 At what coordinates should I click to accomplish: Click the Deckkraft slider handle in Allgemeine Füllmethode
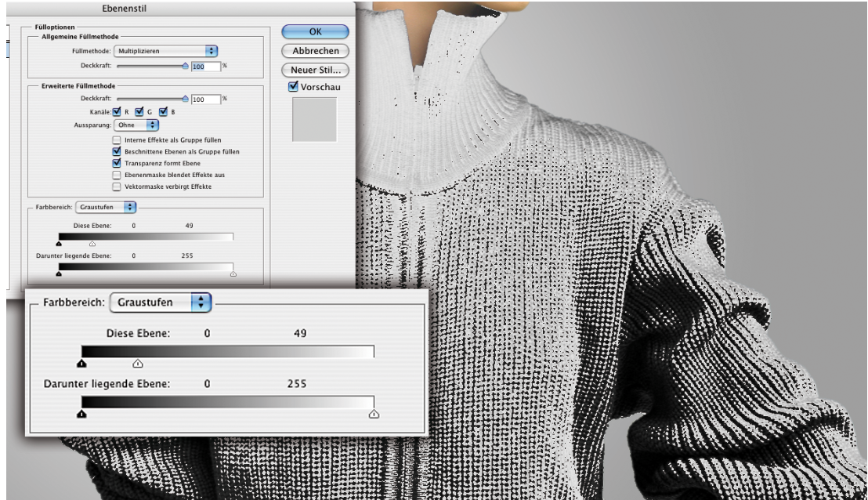(186, 65)
